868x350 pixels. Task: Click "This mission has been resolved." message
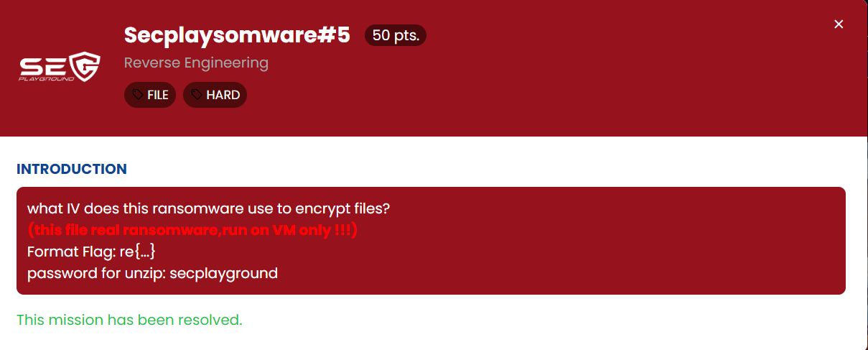(x=129, y=320)
